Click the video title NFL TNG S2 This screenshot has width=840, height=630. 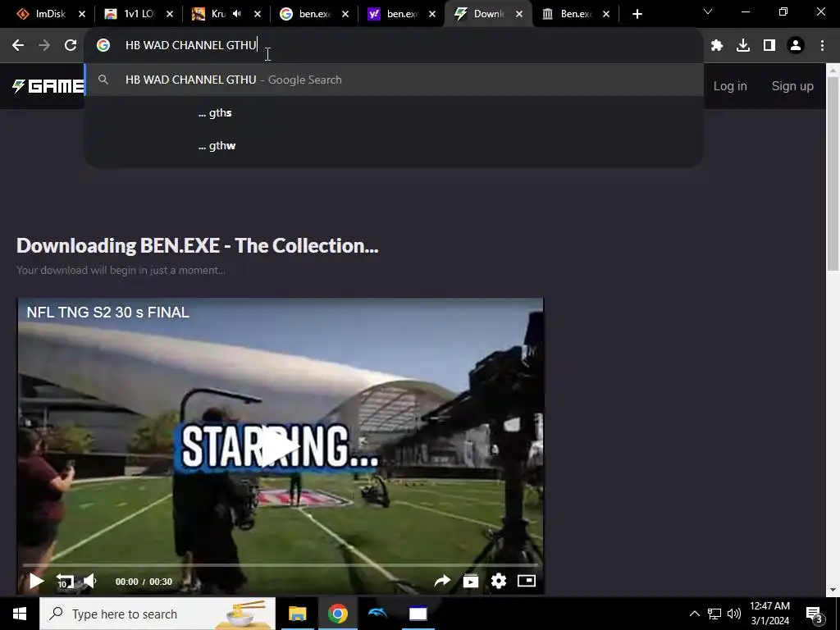[x=107, y=313]
